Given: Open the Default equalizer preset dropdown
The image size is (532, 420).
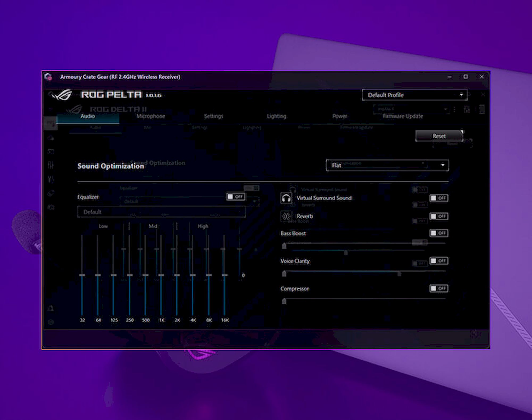Looking at the screenshot, I should 161,212.
